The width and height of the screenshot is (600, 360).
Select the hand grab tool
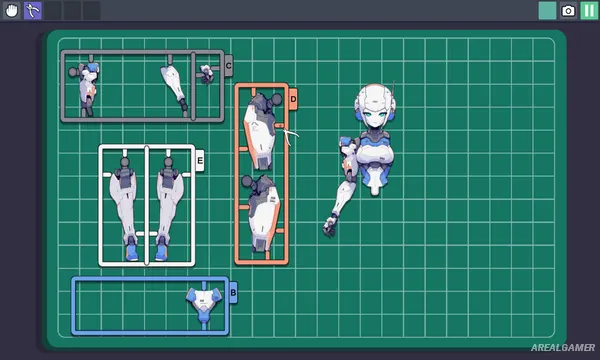point(12,10)
